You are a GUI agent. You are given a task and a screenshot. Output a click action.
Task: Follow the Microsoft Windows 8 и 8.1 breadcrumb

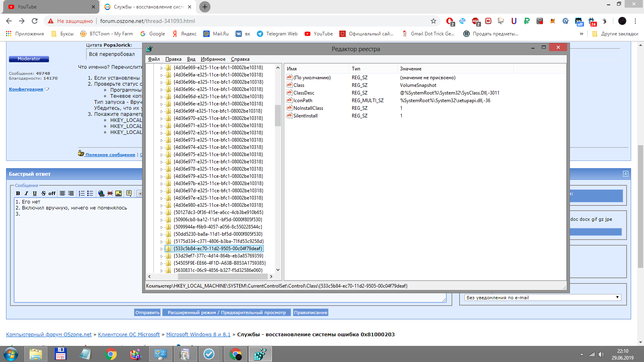coord(198,335)
